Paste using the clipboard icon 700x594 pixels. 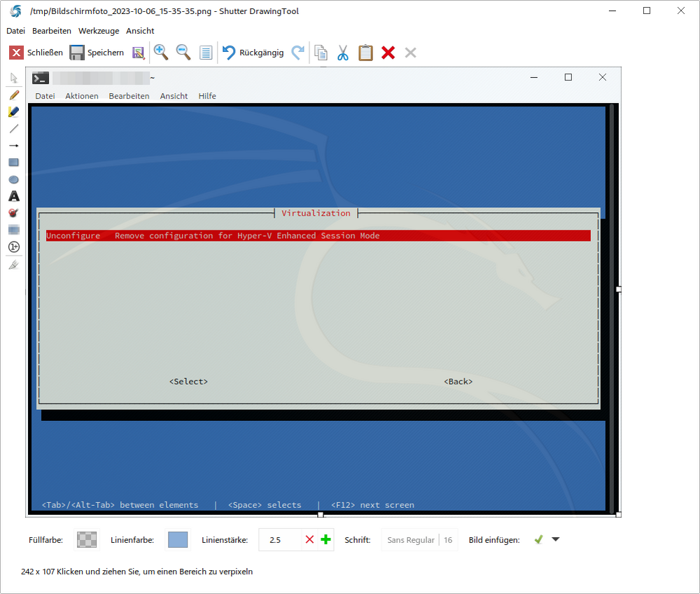click(x=365, y=53)
